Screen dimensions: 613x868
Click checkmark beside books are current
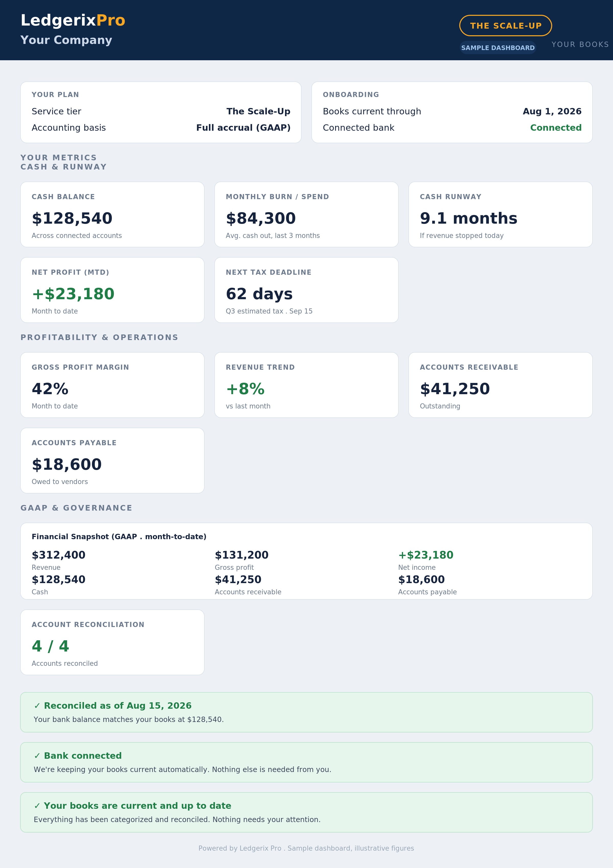(37, 806)
